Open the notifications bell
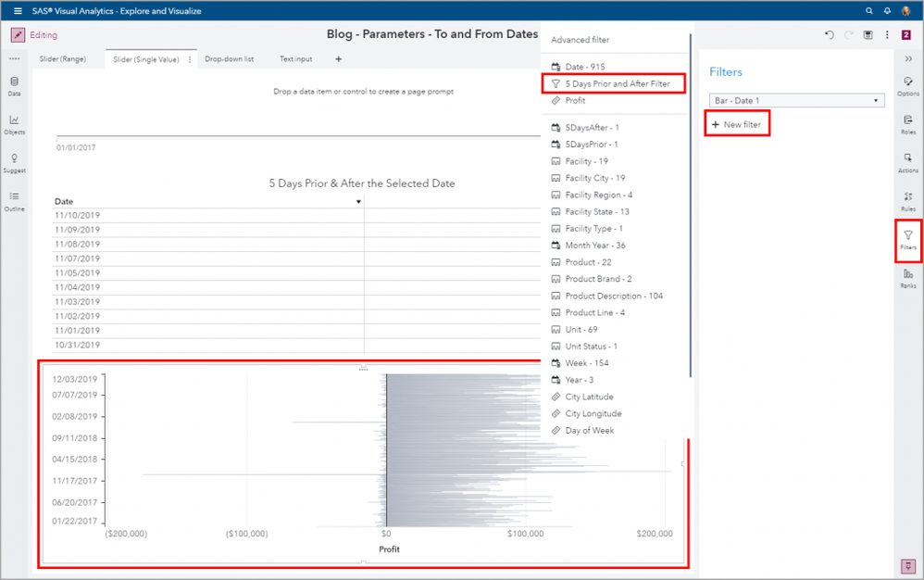924x580 pixels. (887, 10)
